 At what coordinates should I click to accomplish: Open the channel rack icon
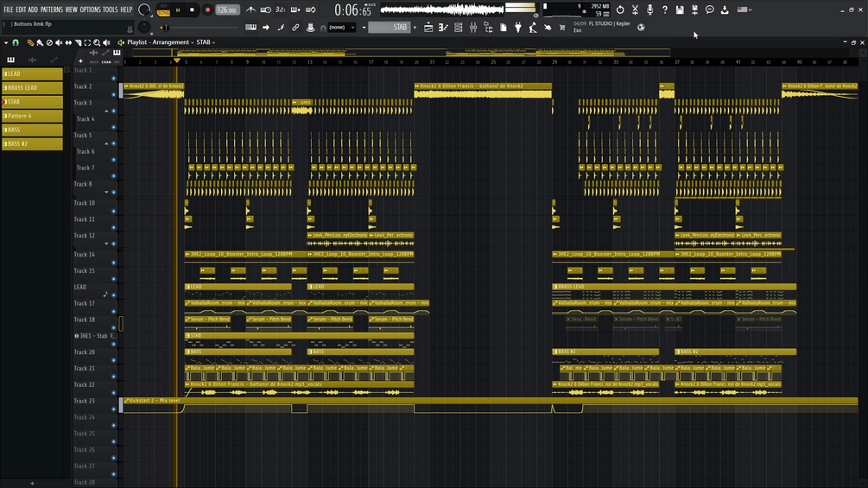459,27
